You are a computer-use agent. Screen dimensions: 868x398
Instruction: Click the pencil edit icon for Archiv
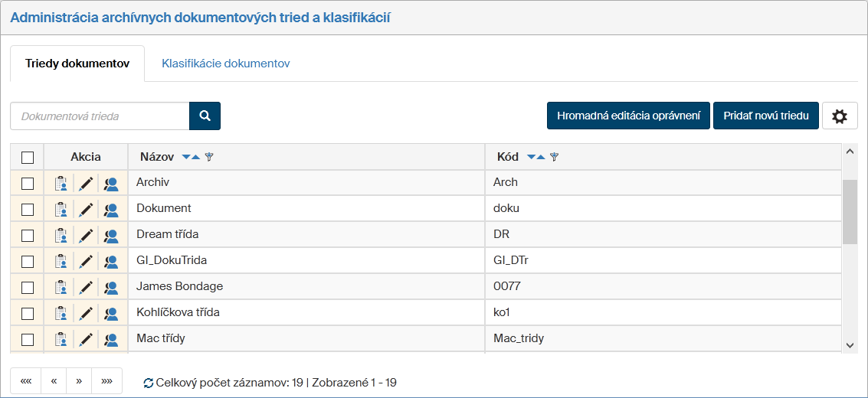click(86, 184)
